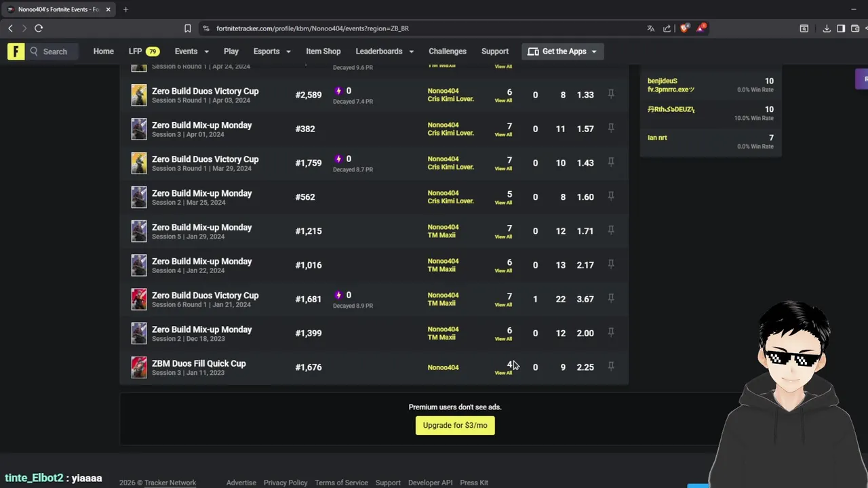
Task: Pin the Victory Cup Mar 29 event
Action: point(611,162)
